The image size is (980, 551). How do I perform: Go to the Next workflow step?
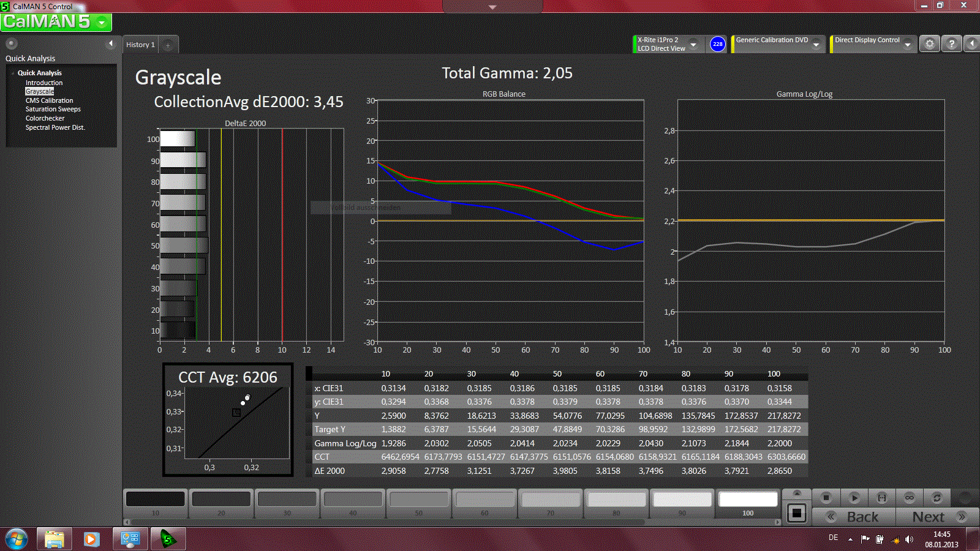tap(937, 517)
